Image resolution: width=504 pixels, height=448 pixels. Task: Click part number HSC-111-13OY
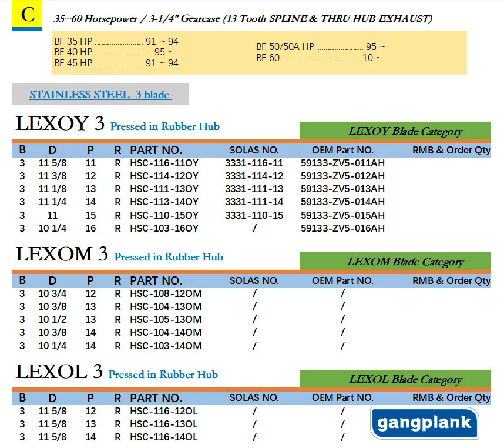(x=164, y=189)
